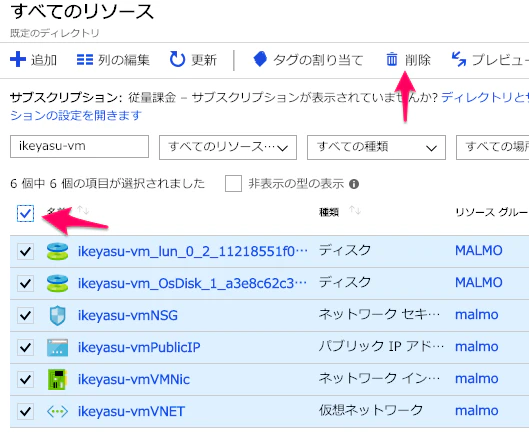Uncheck the ikeyasu-vmVNET row checkbox

click(25, 412)
